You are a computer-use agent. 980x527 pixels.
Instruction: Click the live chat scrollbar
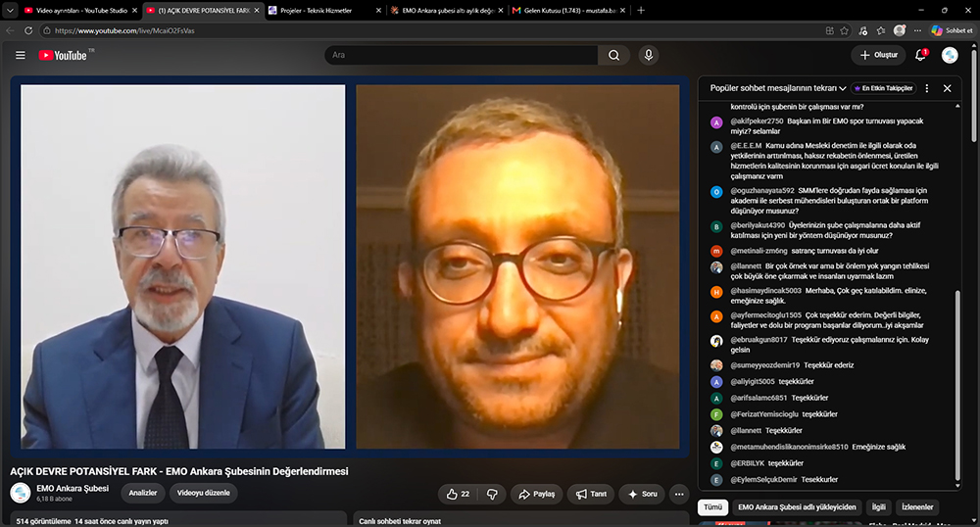[957, 386]
